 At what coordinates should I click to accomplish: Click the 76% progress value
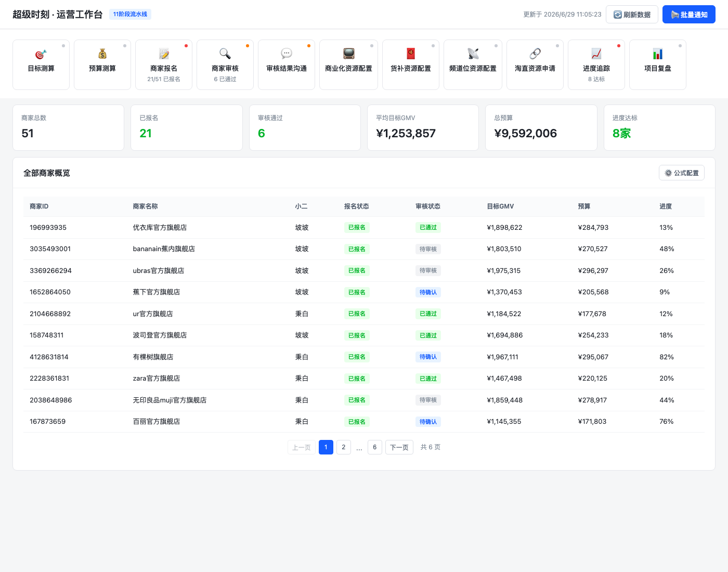tap(667, 422)
